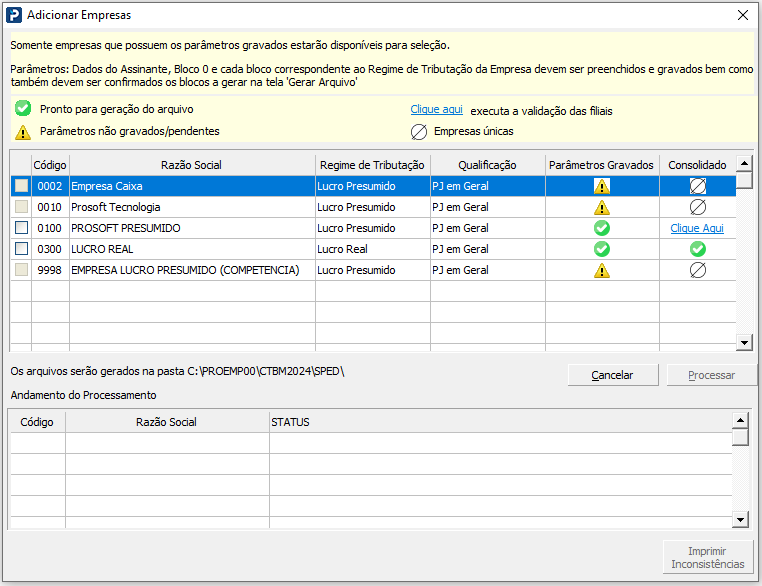Click the Processar button
762x586 pixels.
pyautogui.click(x=711, y=375)
